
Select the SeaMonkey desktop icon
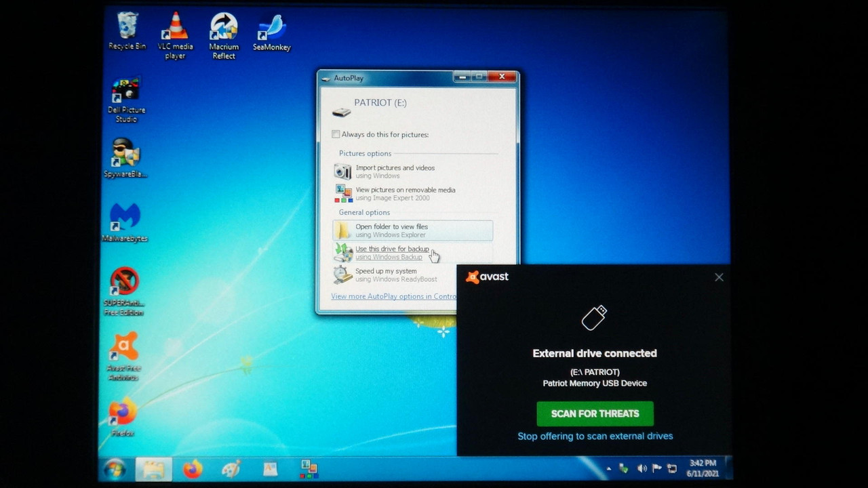click(271, 33)
